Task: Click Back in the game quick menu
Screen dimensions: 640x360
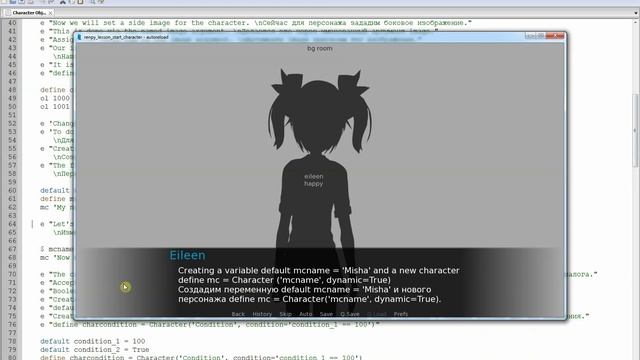Action: [238, 314]
